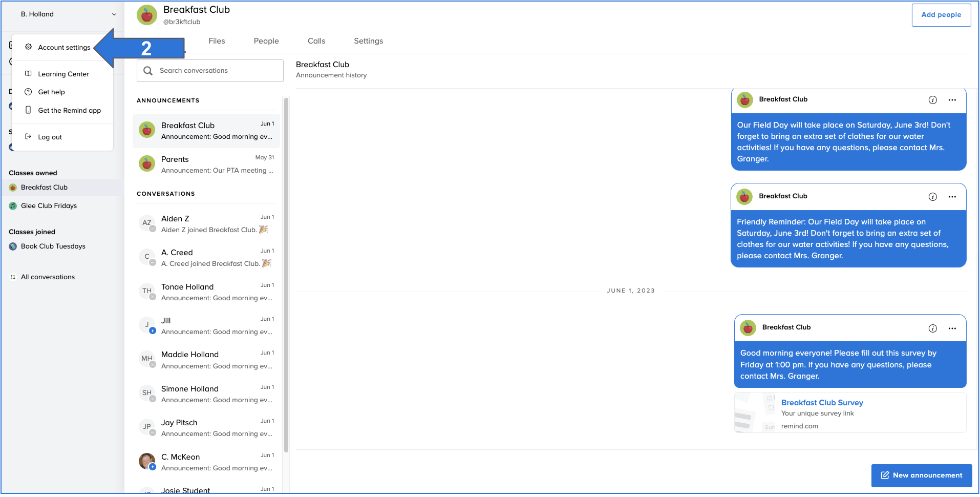Open the Breakfast Club Survey link
The height and width of the screenshot is (497, 980).
click(822, 402)
